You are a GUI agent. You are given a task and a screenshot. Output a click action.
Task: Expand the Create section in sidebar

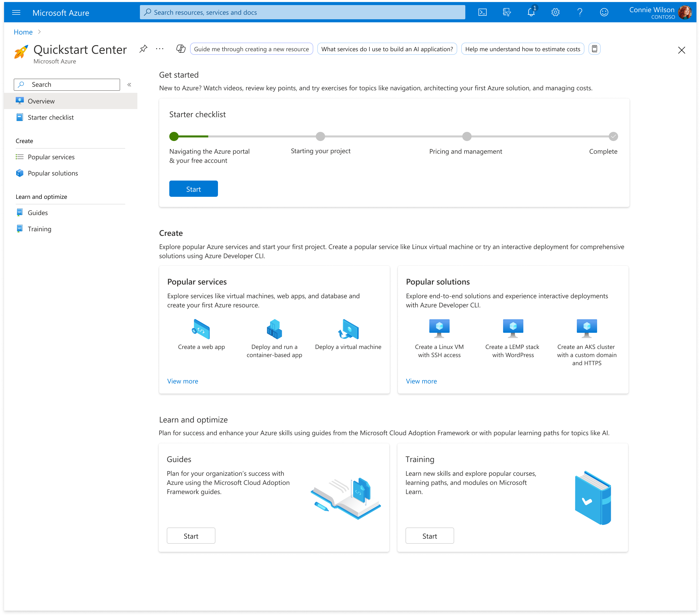(24, 140)
